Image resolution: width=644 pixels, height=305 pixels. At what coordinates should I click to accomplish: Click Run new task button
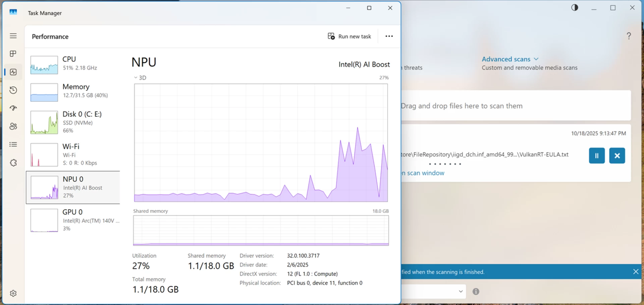[x=349, y=36]
